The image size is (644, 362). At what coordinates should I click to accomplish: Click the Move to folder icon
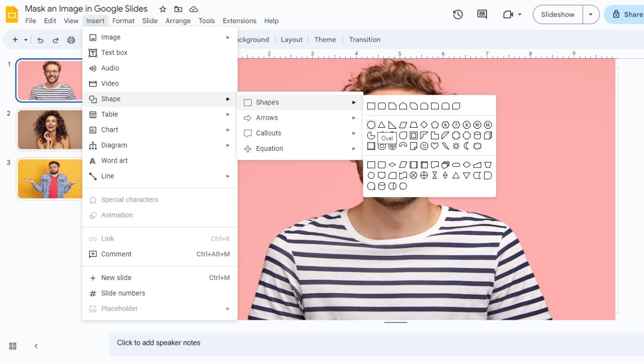coord(178,9)
